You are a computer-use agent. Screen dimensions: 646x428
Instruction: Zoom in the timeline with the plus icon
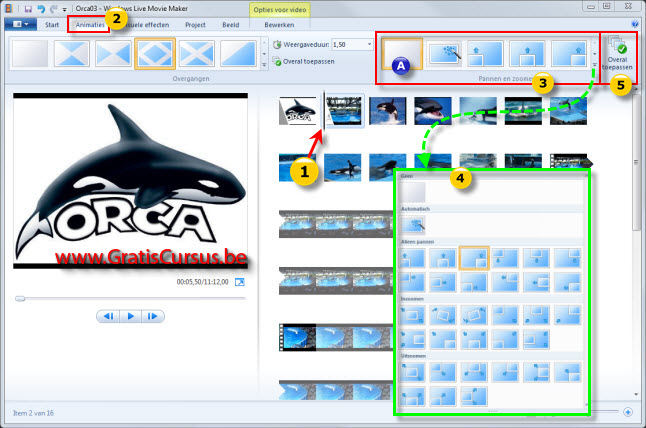point(628,412)
